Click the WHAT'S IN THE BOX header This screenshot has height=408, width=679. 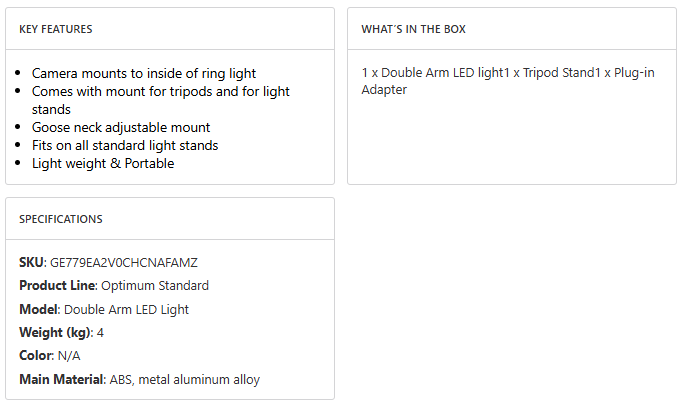413,29
